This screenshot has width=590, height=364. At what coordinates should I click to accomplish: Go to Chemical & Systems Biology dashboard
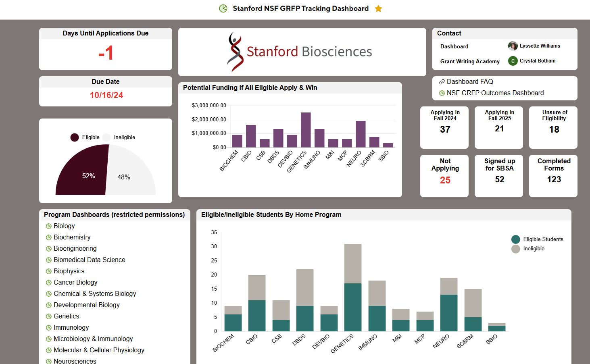(95, 294)
